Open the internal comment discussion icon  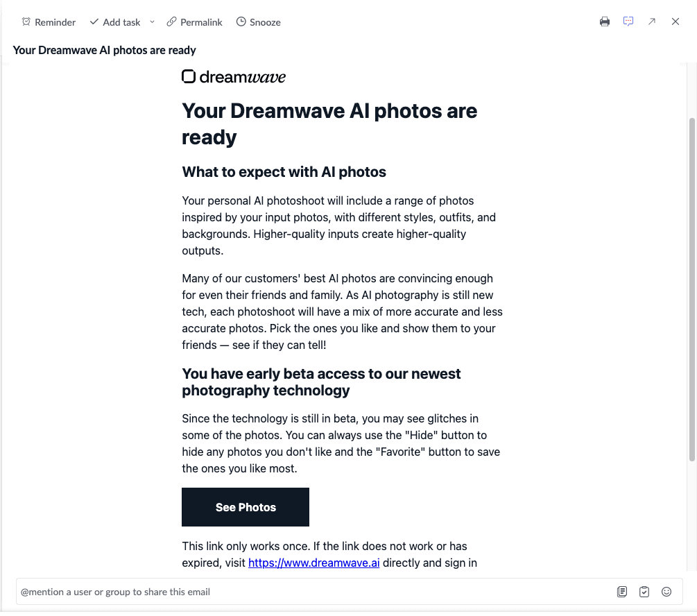tap(628, 22)
